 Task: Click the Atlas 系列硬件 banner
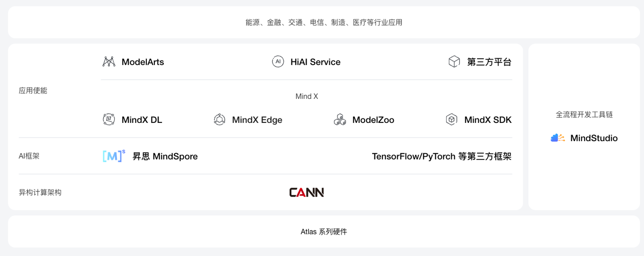click(324, 232)
